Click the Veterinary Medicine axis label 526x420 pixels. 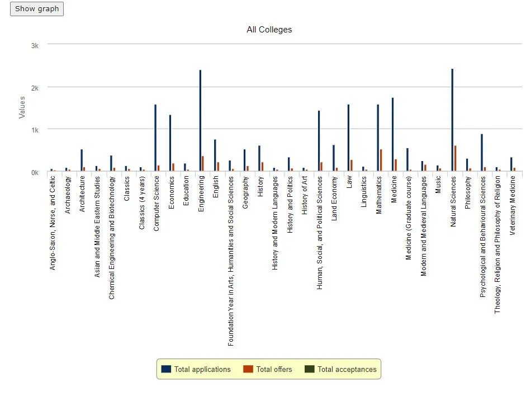click(512, 206)
